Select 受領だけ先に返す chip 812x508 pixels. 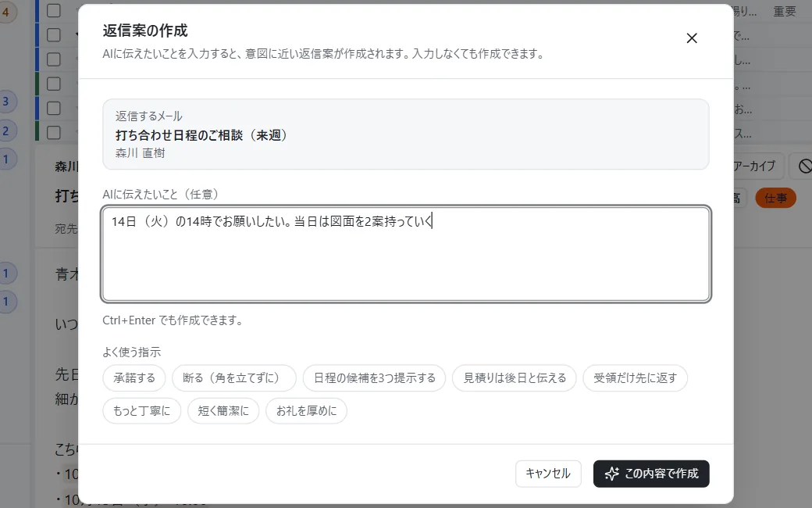tap(635, 378)
